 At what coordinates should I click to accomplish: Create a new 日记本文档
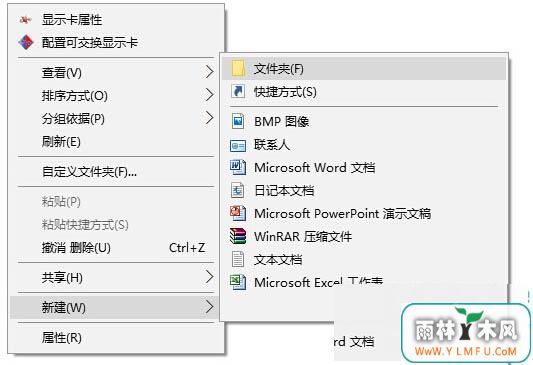(364, 191)
